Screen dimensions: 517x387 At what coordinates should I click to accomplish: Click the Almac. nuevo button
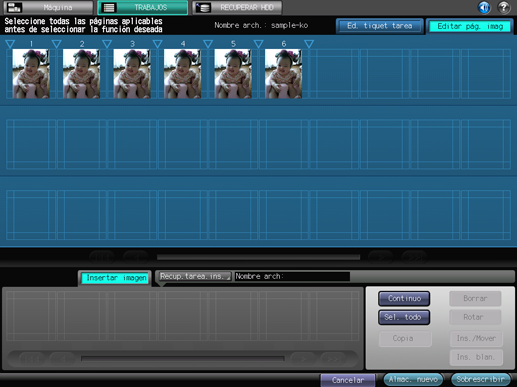click(413, 379)
